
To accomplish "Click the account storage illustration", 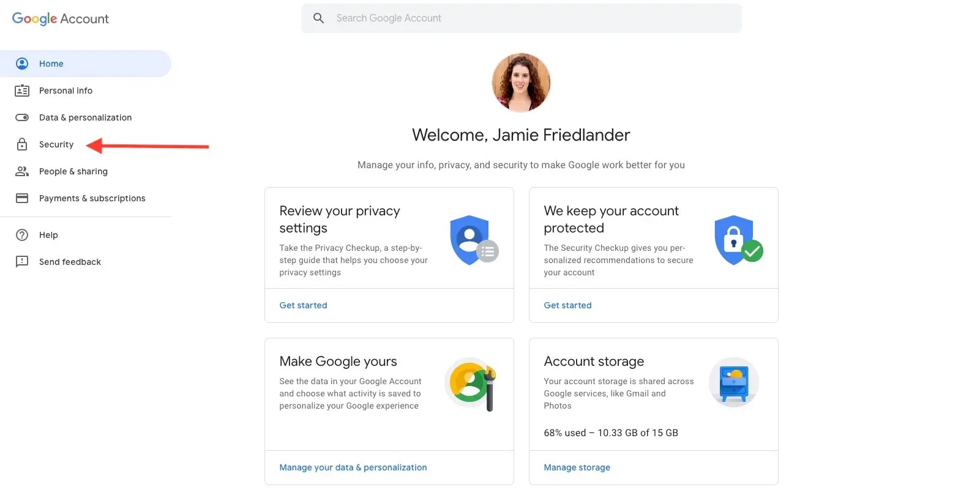I will coord(733,383).
